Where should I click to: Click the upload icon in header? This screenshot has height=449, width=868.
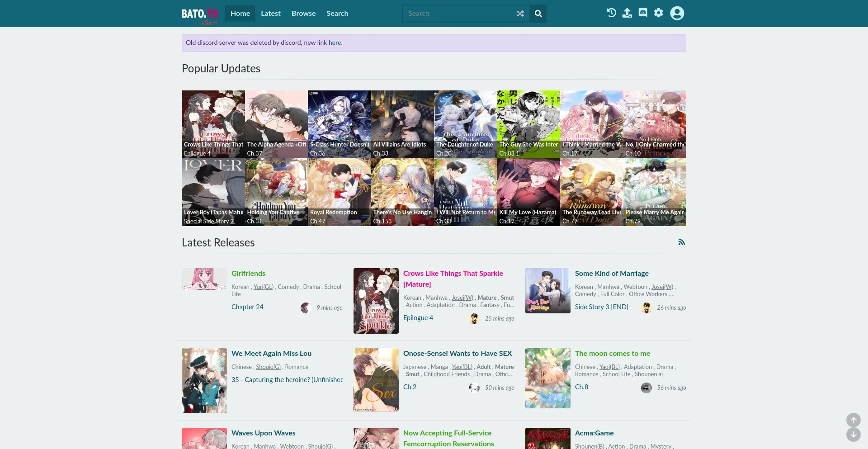627,13
